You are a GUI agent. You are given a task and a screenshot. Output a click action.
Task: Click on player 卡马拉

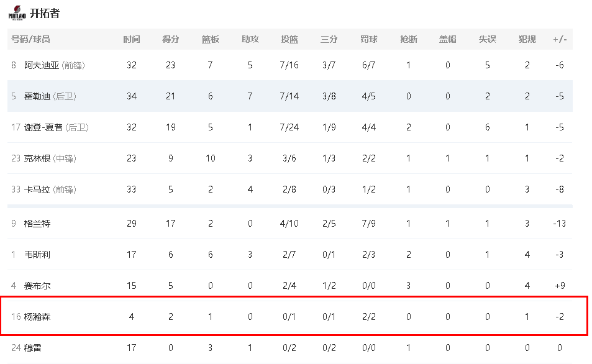pyautogui.click(x=37, y=189)
